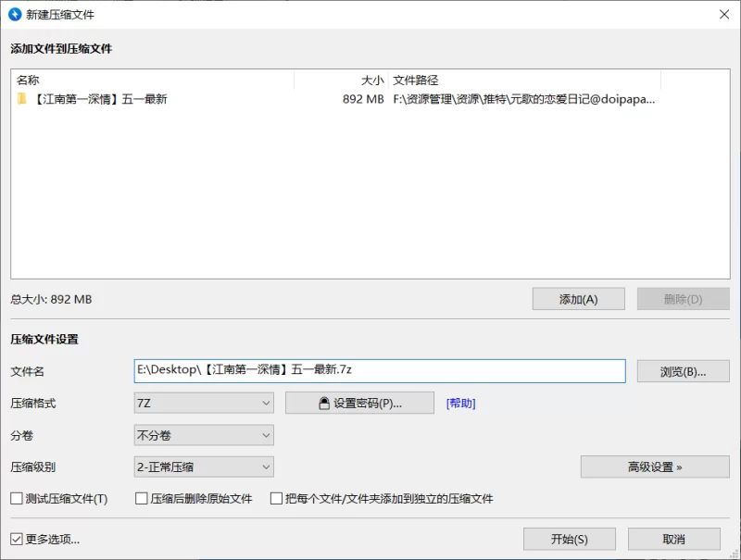Click the 文件名 path input field
This screenshot has height=560, width=741.
pos(380,370)
